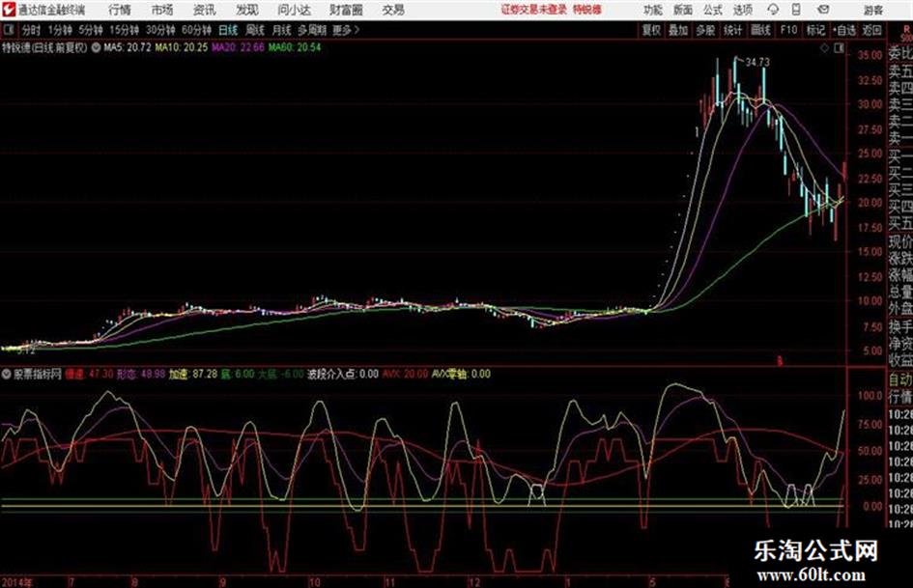Open the 功能 menu

(x=653, y=10)
